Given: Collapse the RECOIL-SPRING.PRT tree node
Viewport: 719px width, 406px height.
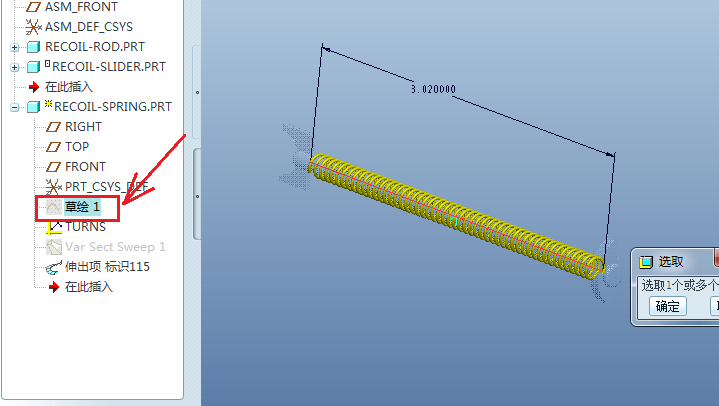Looking at the screenshot, I should pos(14,107).
